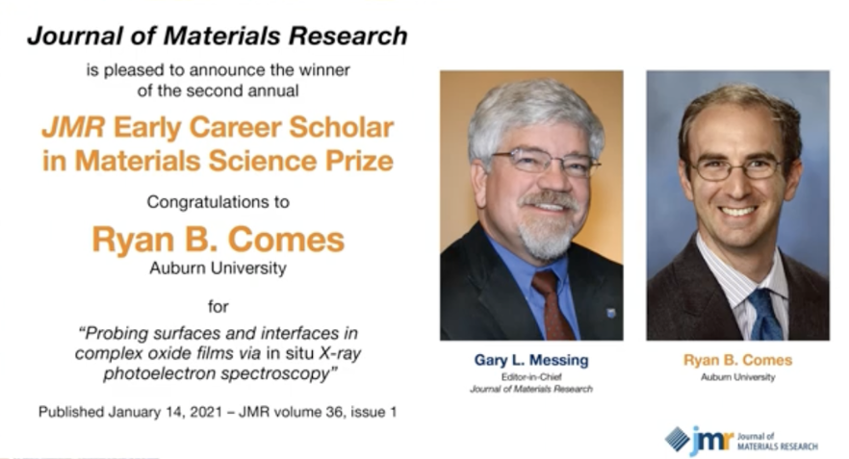Click the italic 'Journal of Materials Research' caption under Messing
This screenshot has width=849, height=459.
pos(530,389)
